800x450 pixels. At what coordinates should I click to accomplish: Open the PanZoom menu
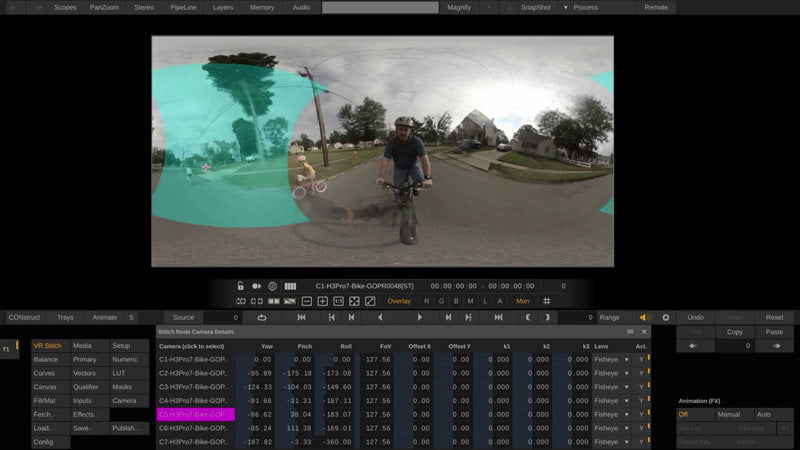tap(104, 8)
